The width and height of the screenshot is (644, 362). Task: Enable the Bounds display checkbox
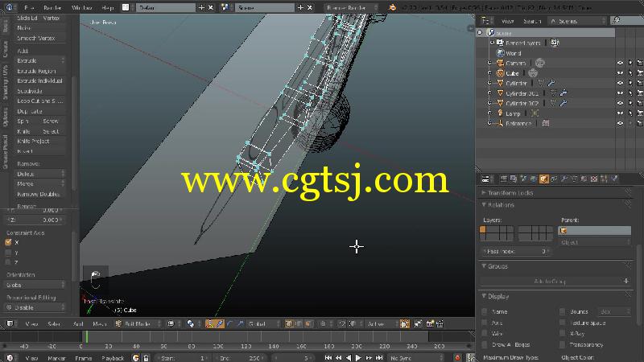tap(562, 311)
